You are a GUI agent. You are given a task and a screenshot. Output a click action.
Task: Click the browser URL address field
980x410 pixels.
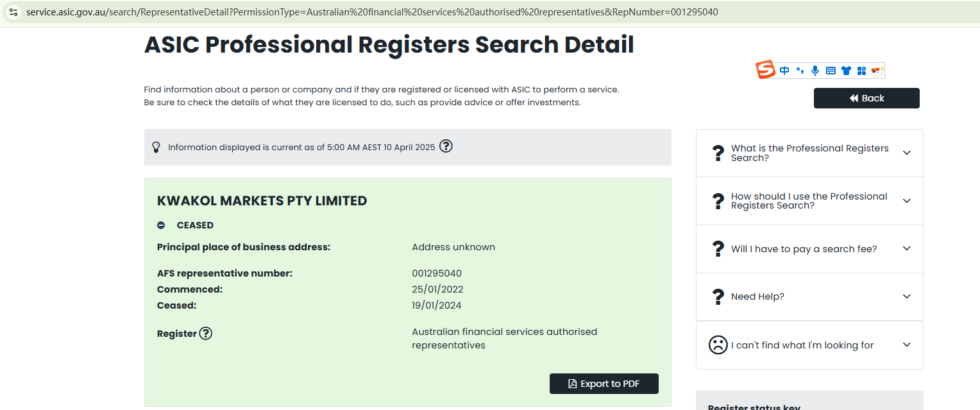[x=372, y=12]
